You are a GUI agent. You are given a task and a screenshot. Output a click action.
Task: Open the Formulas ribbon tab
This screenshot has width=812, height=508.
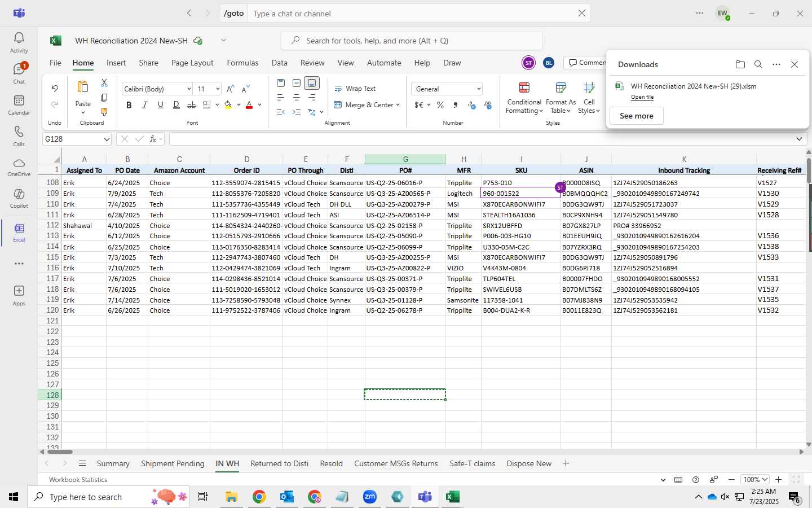click(242, 63)
